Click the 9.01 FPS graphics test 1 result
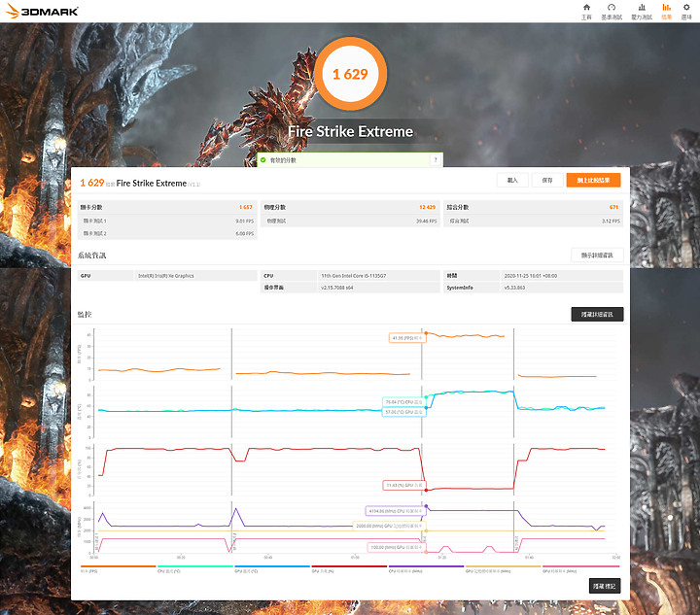Viewport: 700px width, 615px height. click(x=245, y=222)
